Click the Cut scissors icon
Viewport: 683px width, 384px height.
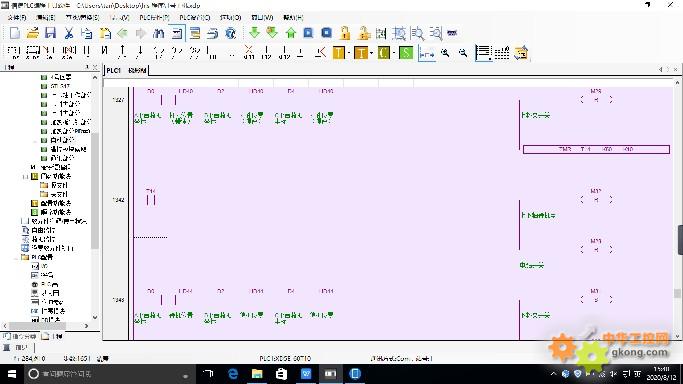pyautogui.click(x=68, y=33)
